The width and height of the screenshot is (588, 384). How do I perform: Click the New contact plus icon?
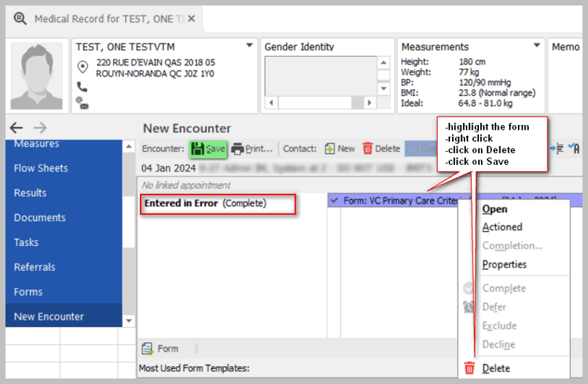pyautogui.click(x=330, y=149)
